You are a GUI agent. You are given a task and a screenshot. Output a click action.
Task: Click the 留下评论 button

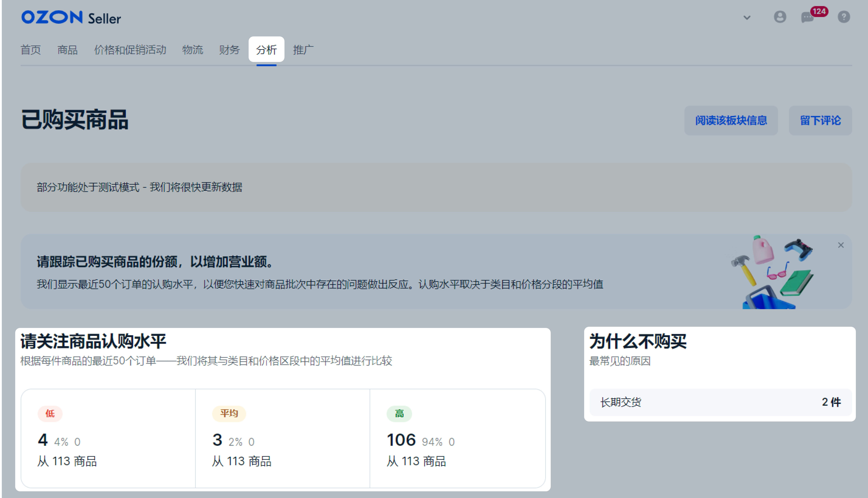point(820,120)
